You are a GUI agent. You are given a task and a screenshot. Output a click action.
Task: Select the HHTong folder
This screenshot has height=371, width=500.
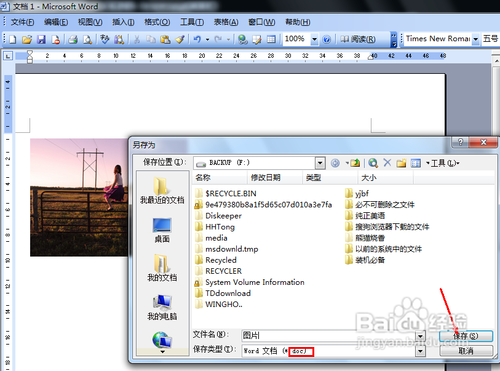point(215,227)
